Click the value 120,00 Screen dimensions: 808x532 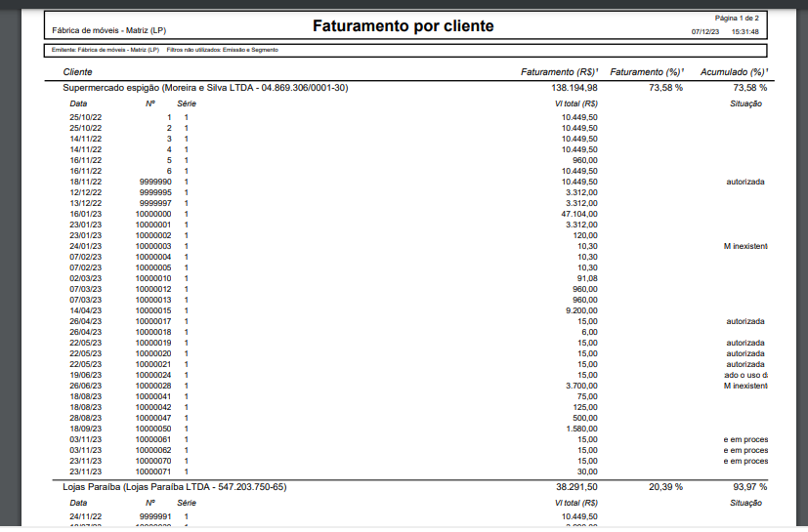point(585,236)
